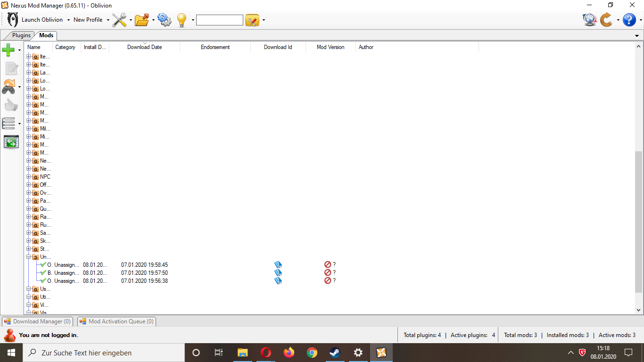Image resolution: width=644 pixels, height=362 pixels.
Task: Open the category list view icon
Action: point(9,123)
